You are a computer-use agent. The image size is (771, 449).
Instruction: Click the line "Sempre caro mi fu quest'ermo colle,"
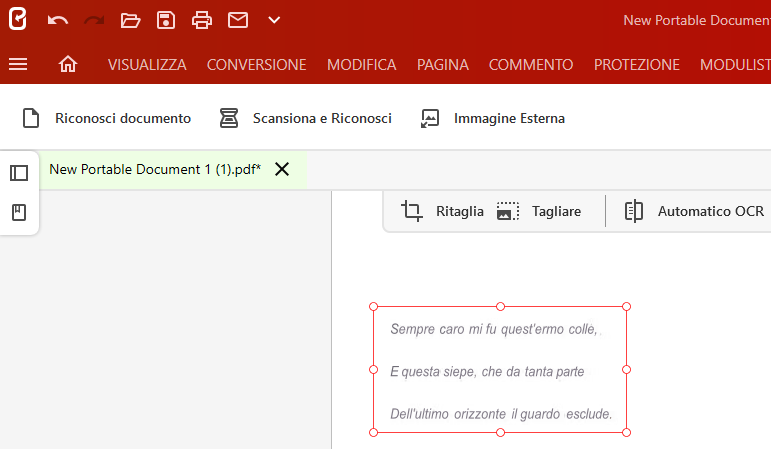494,329
